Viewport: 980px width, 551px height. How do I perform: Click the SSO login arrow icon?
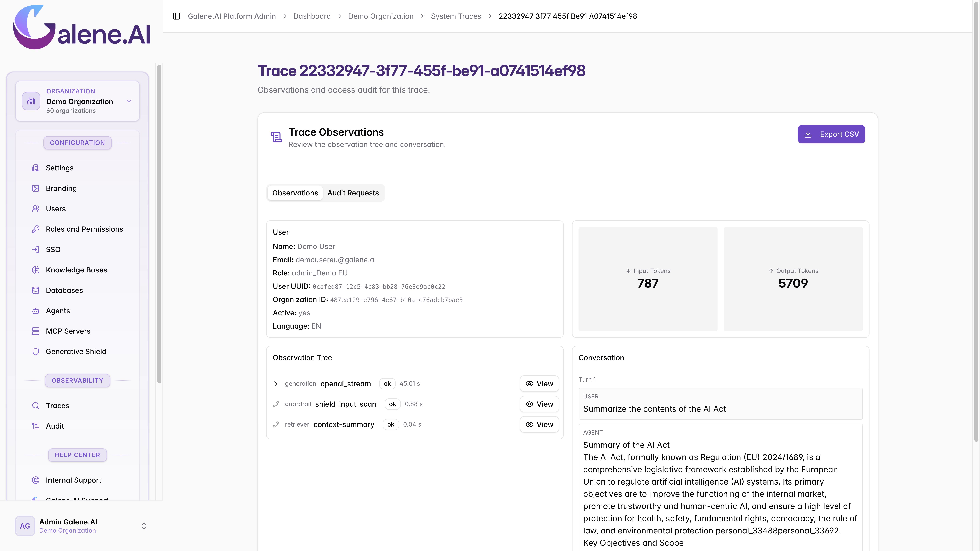36,249
